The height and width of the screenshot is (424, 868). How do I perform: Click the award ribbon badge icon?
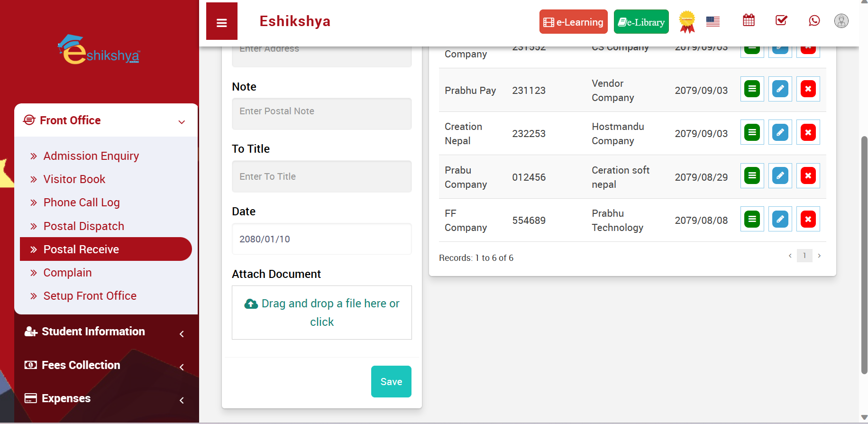[687, 22]
